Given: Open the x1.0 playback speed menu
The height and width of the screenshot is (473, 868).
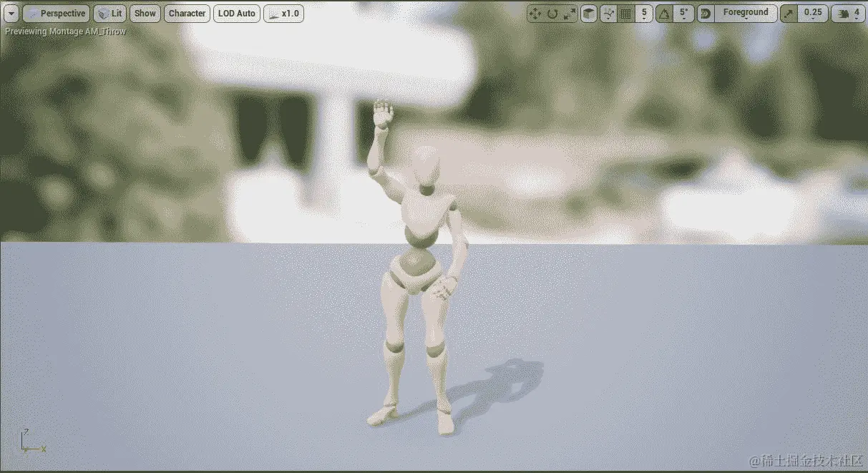Looking at the screenshot, I should click(x=283, y=14).
